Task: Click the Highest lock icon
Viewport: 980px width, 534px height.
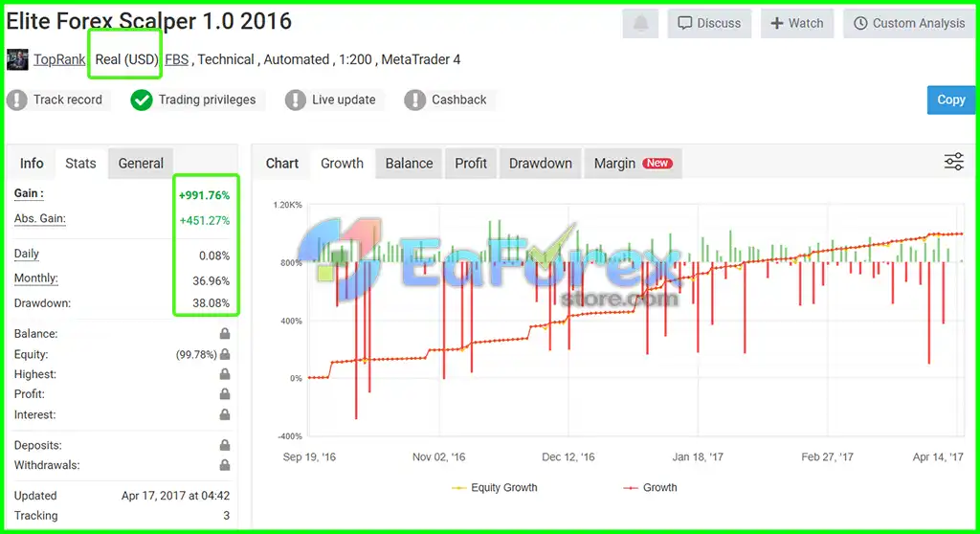Action: tap(225, 374)
